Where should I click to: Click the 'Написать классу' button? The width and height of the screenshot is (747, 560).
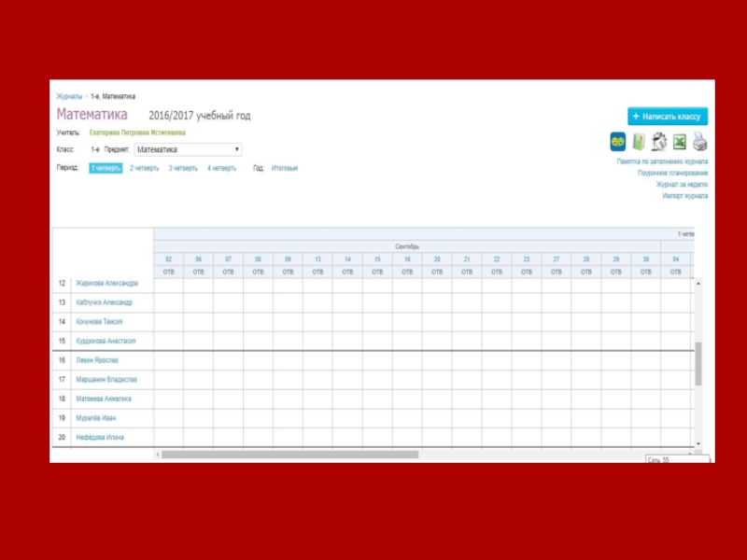pos(668,116)
